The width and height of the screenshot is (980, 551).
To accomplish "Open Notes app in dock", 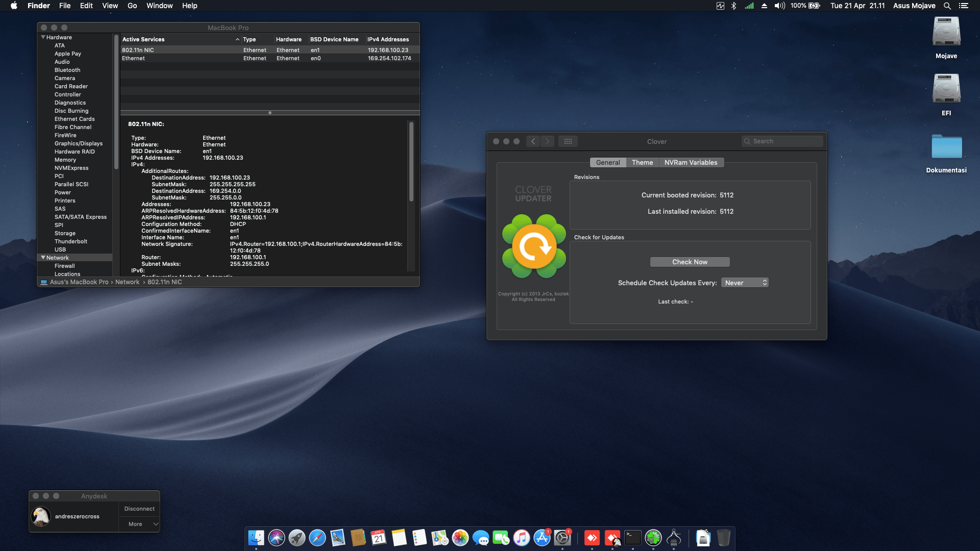I will point(399,538).
